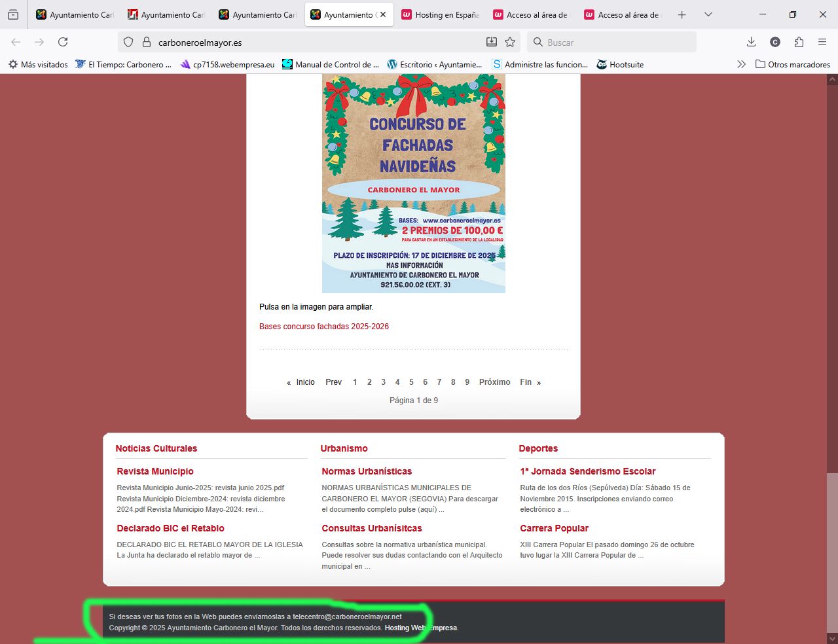The image size is (838, 644).
Task: Show more bookmarks toolbar items
Action: [741, 64]
